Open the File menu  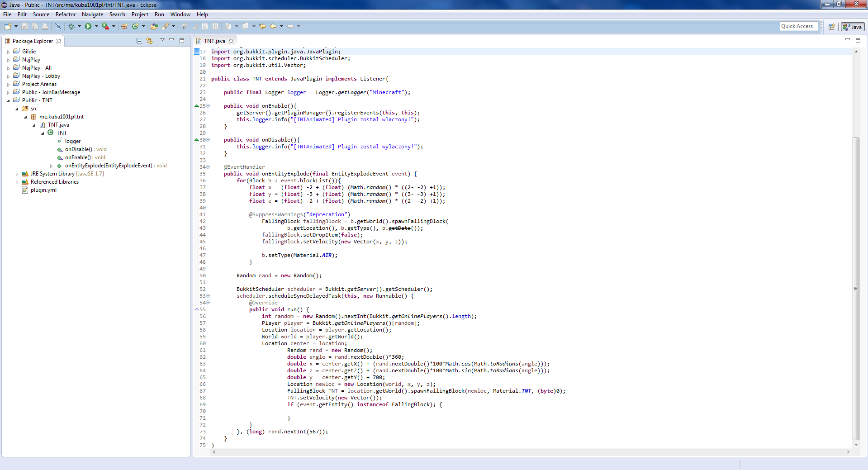(x=7, y=14)
